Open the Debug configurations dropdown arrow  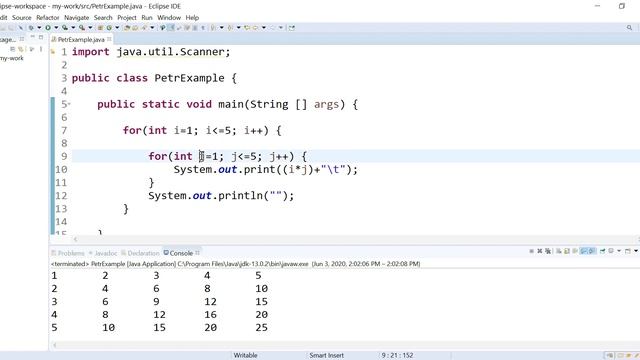pyautogui.click(x=39, y=28)
